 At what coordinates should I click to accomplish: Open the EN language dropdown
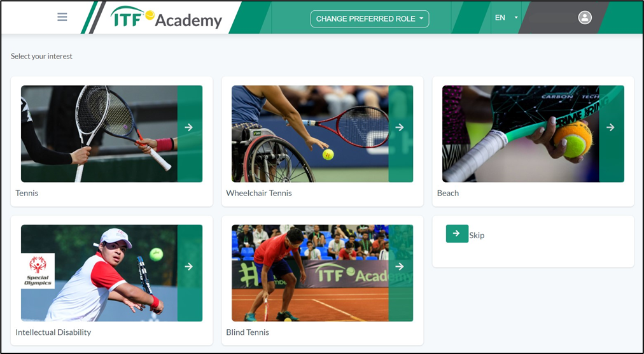tap(506, 18)
